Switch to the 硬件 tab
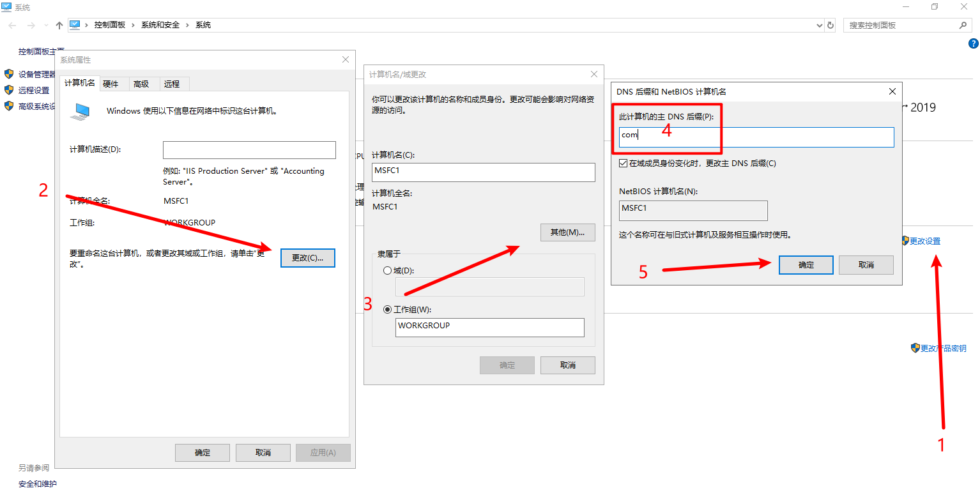980x502 pixels. tap(111, 84)
